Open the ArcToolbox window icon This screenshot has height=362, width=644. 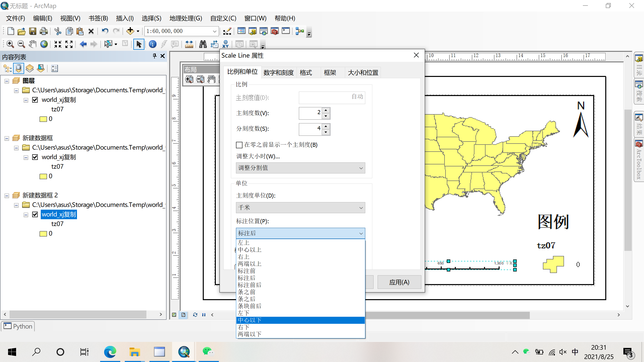point(275,31)
